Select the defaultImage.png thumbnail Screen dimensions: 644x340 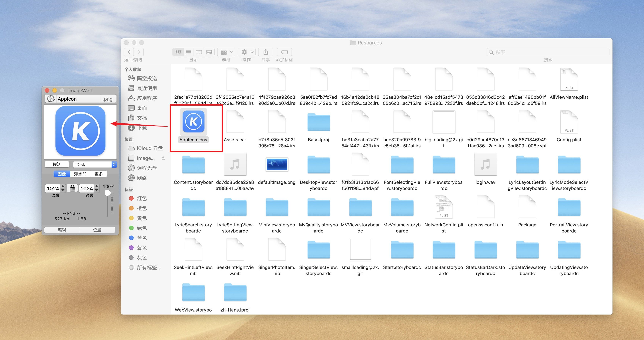click(x=277, y=164)
